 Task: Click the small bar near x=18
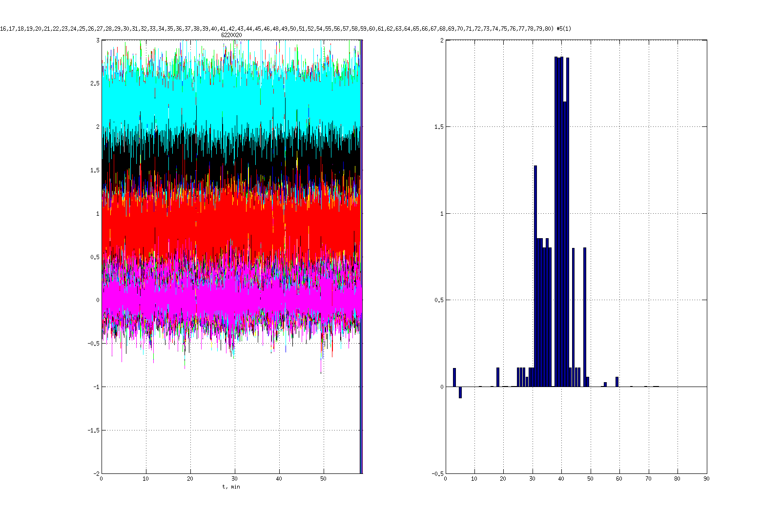(x=498, y=377)
